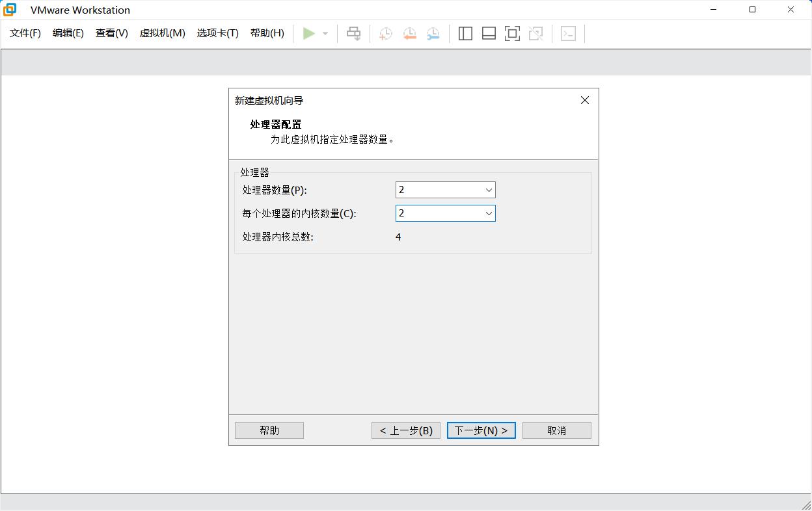The height and width of the screenshot is (511, 812).
Task: Go back with 上一步(B) button
Action: click(406, 430)
